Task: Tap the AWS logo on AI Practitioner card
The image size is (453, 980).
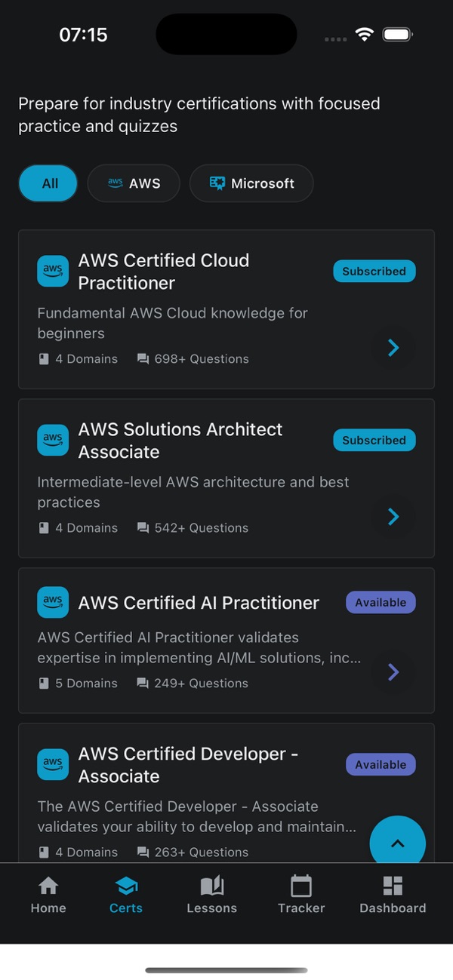Action: pos(53,603)
